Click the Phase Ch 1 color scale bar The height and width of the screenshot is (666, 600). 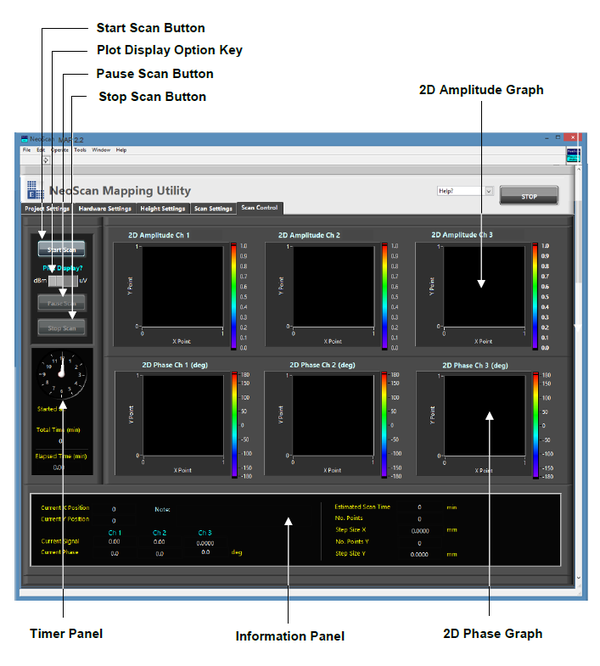234,425
